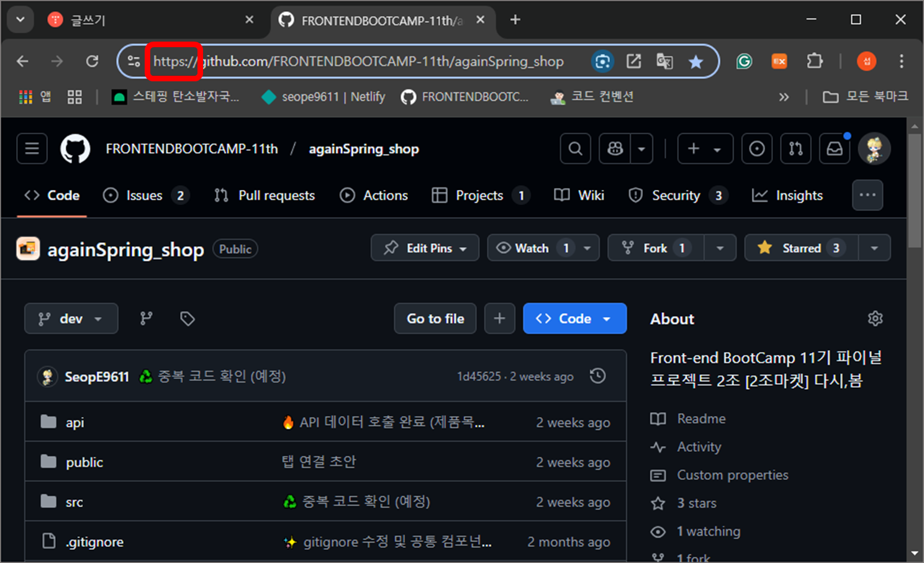Close the 글쓰기 tab
Viewport: 924px width, 563px height.
[249, 20]
